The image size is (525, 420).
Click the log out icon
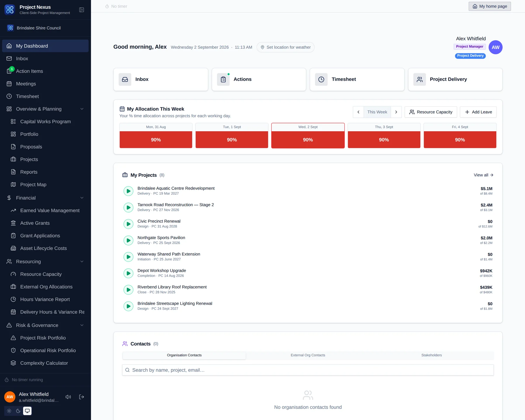82,397
